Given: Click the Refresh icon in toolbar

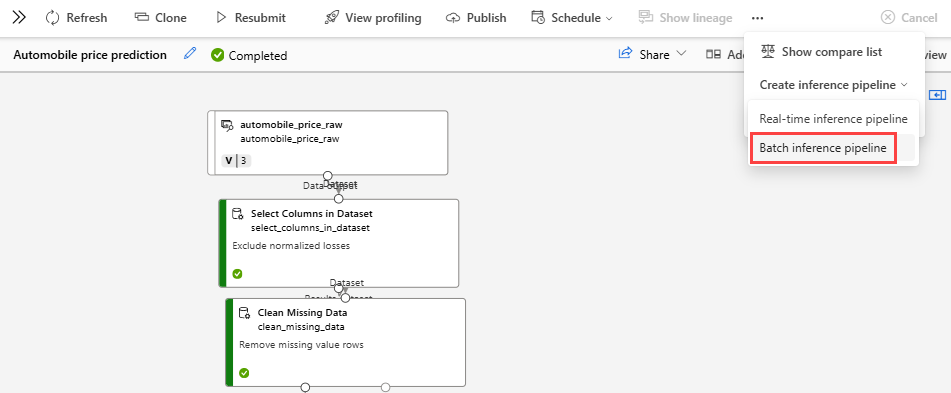Looking at the screenshot, I should point(53,18).
